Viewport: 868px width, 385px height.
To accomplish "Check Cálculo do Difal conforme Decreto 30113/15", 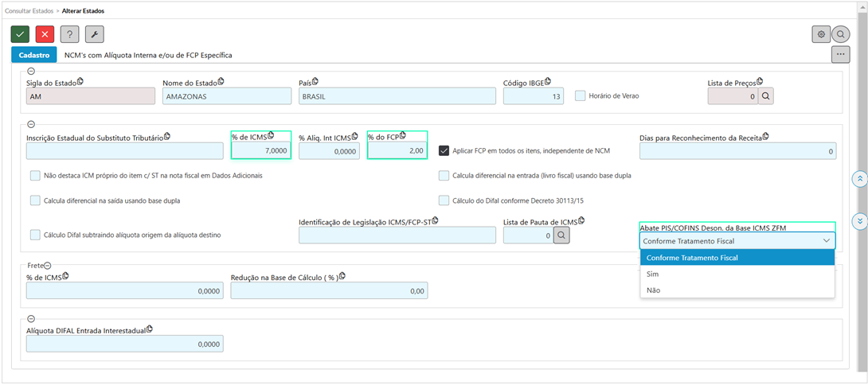I will click(444, 200).
